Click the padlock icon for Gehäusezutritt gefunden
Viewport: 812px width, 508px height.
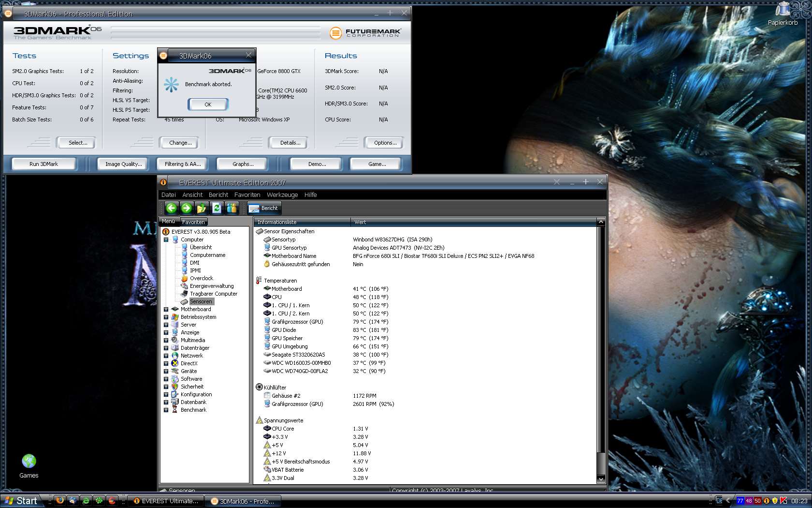[x=267, y=264]
